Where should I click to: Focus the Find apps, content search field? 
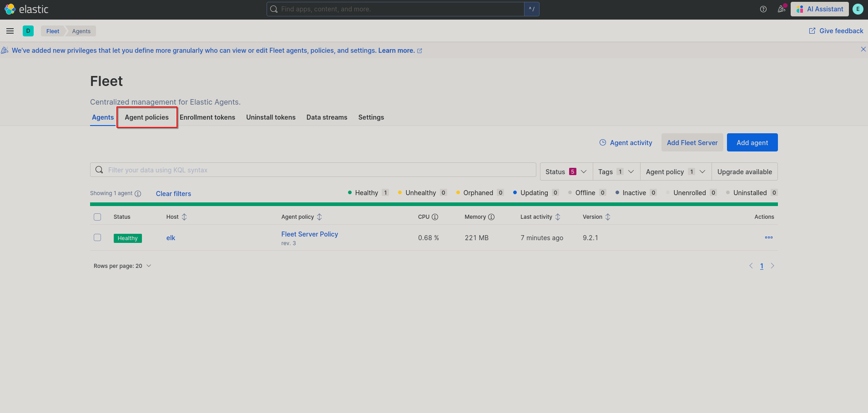[395, 9]
